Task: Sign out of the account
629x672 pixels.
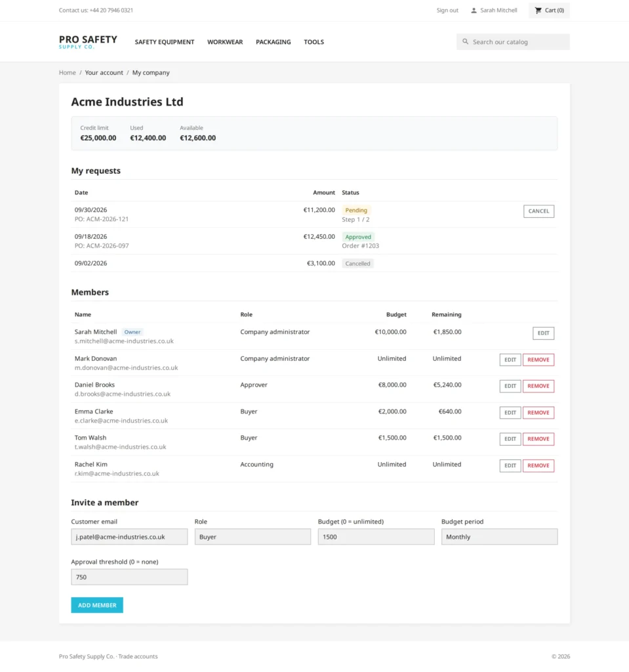Action: click(447, 10)
